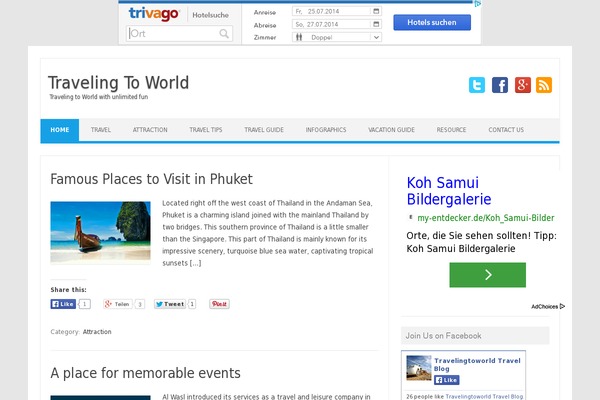Click the Traveling To World site title
600x400 pixels.
point(118,83)
